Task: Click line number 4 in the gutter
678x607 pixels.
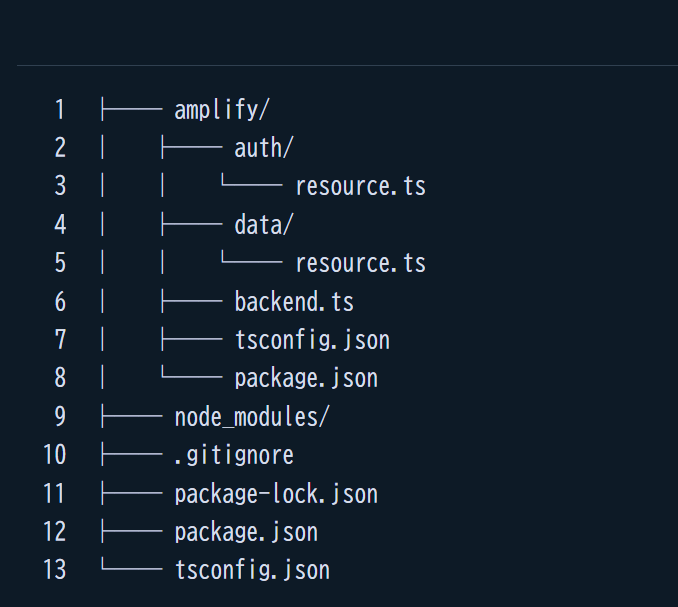Action: [x=60, y=225]
